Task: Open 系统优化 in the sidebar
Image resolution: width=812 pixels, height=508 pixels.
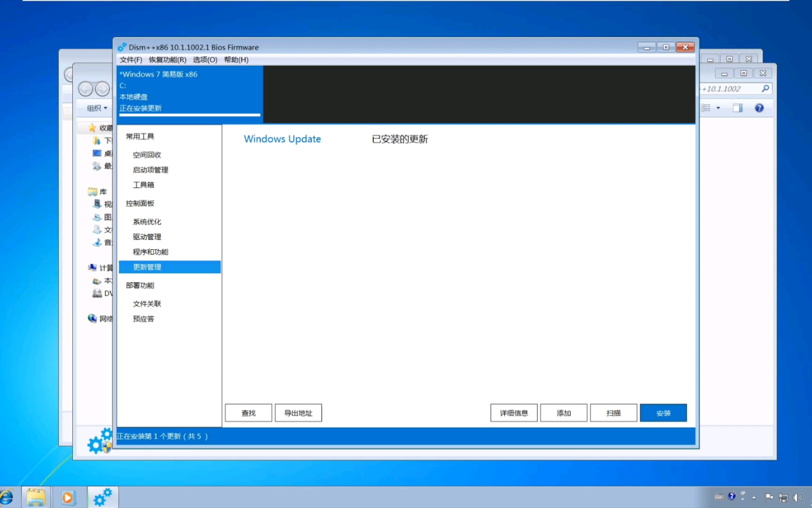Action: [x=147, y=222]
